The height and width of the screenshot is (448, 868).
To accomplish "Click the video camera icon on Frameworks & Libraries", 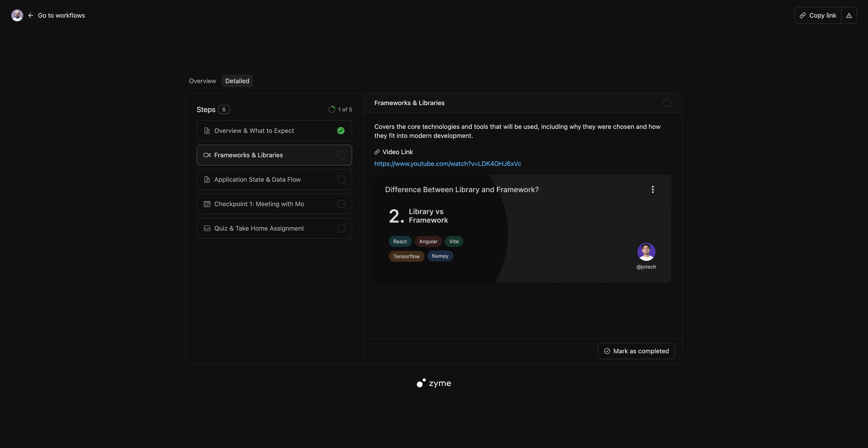I will pos(207,155).
